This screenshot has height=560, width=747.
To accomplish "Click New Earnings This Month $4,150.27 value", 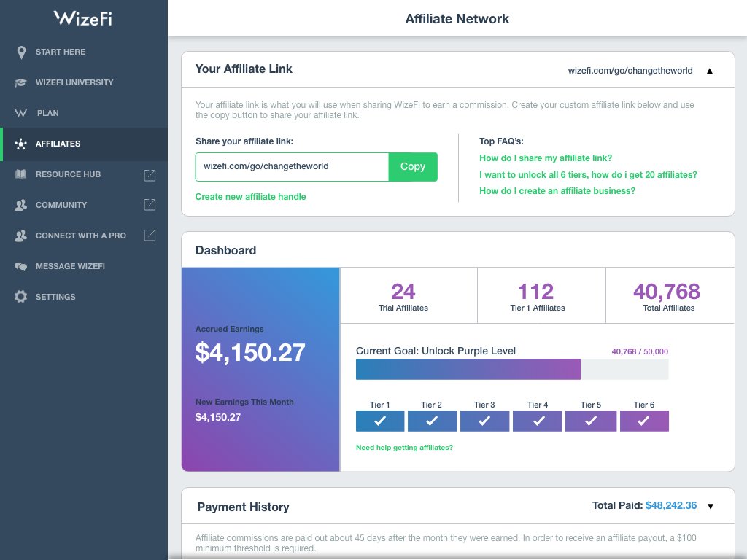I will (217, 417).
